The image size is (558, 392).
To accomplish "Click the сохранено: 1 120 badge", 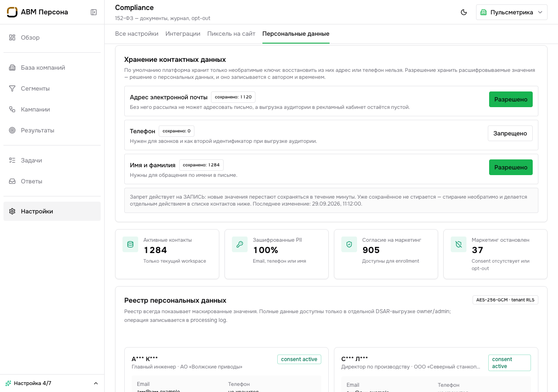I will point(233,97).
